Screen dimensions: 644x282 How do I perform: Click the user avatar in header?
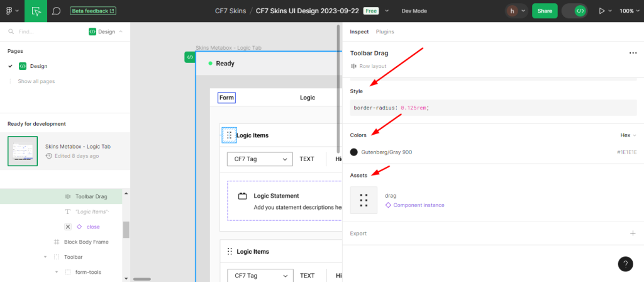[x=513, y=11]
